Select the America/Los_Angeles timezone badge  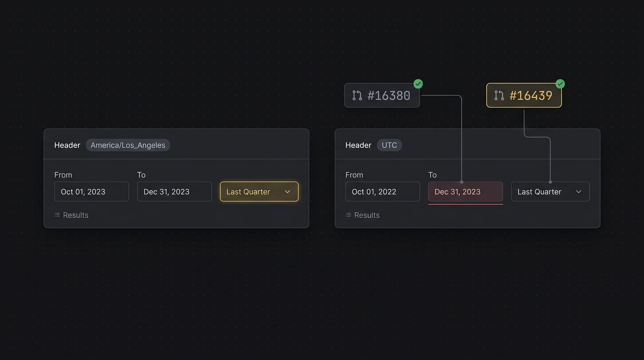pos(128,145)
